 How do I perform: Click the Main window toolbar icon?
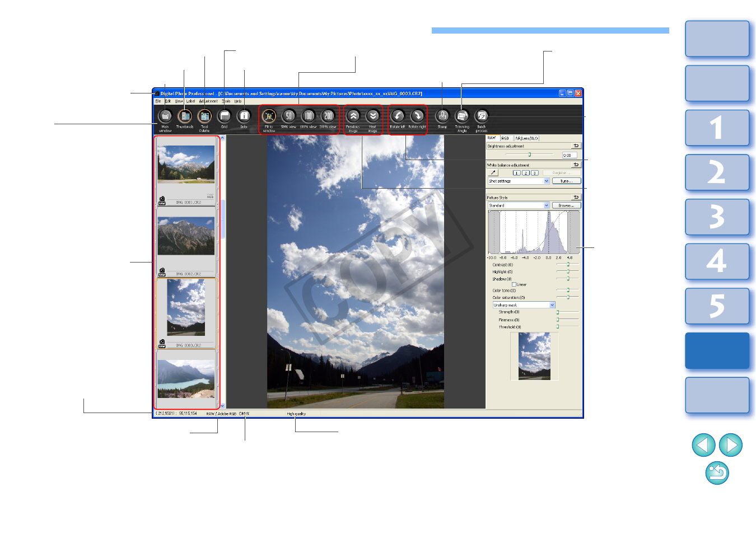165,116
